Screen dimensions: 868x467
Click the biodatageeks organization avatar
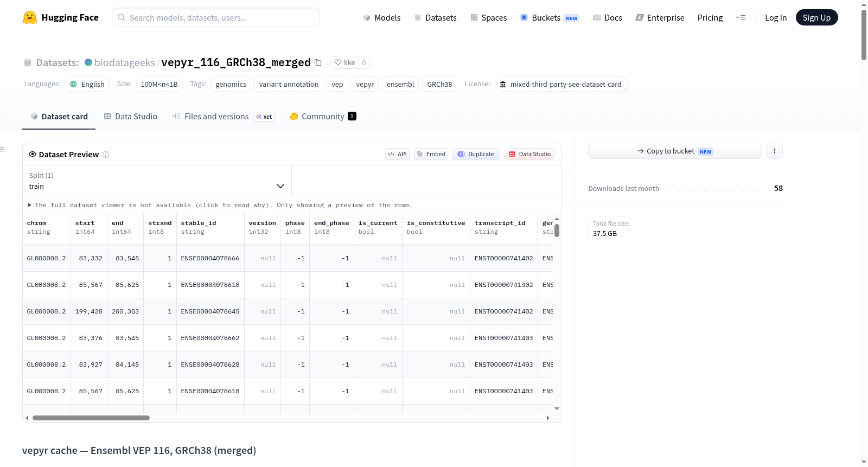pos(88,62)
